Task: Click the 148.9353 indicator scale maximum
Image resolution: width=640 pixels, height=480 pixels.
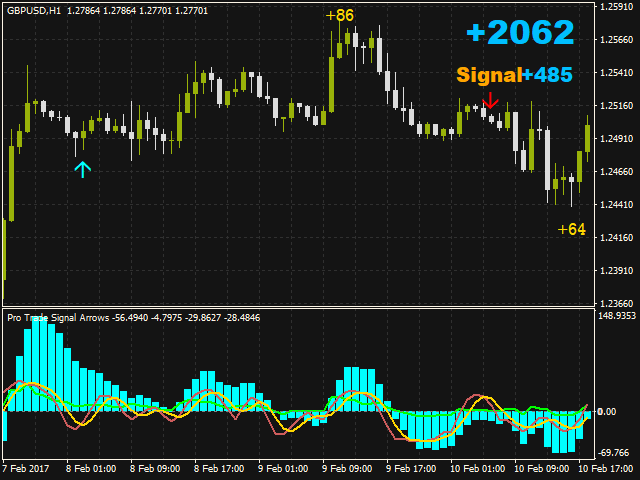Action: point(617,316)
